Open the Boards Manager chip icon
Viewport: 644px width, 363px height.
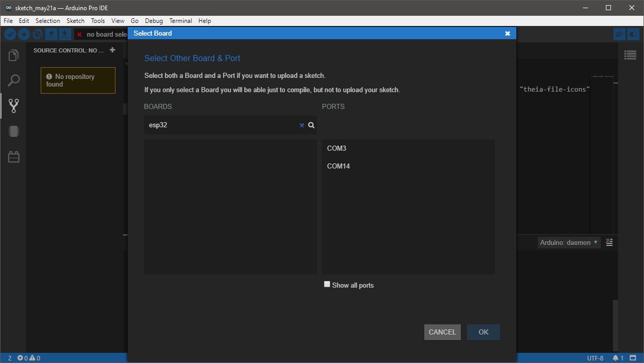point(14,131)
